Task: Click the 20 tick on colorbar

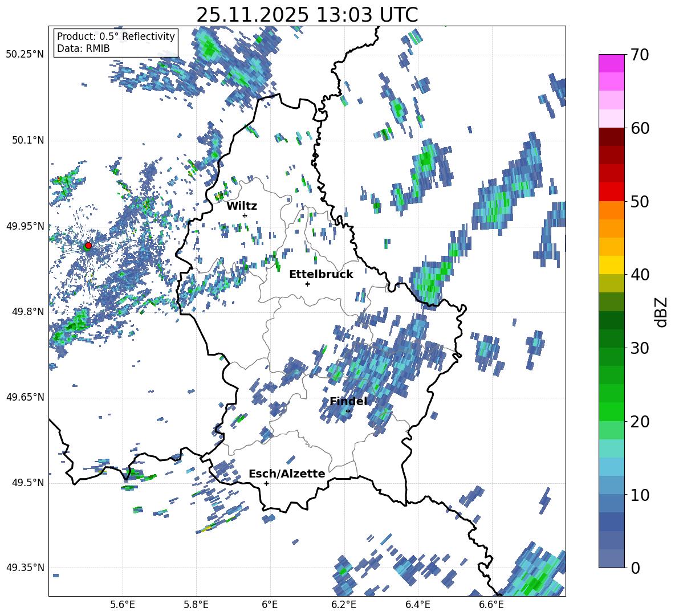Action: (x=639, y=422)
